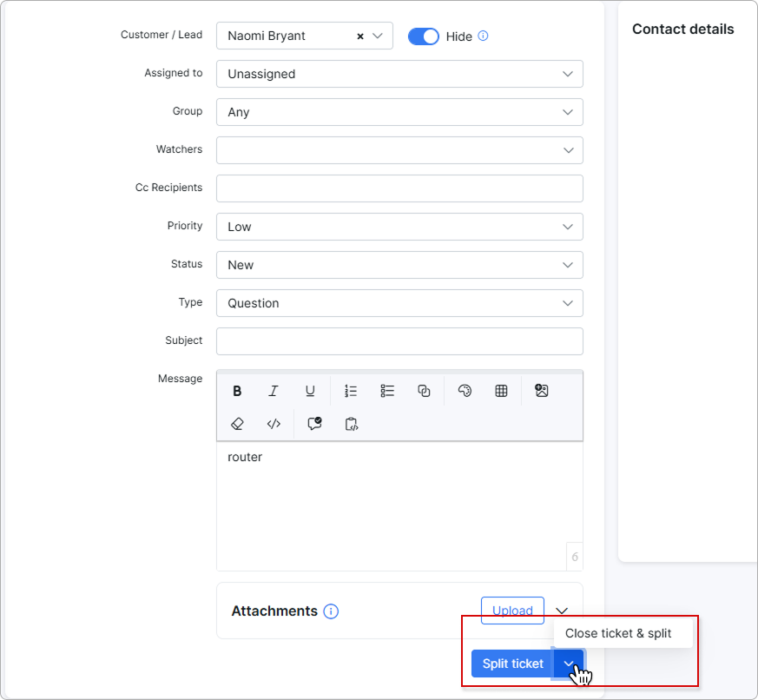Screen dimensions: 758x700
Task: Click into the Cc Recipients field
Action: tap(399, 188)
